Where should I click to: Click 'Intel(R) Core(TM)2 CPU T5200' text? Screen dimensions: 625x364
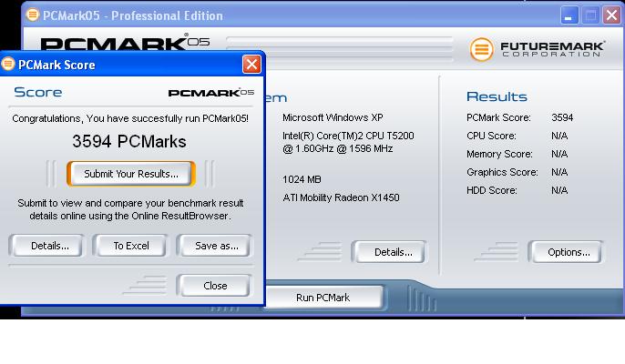348,136
